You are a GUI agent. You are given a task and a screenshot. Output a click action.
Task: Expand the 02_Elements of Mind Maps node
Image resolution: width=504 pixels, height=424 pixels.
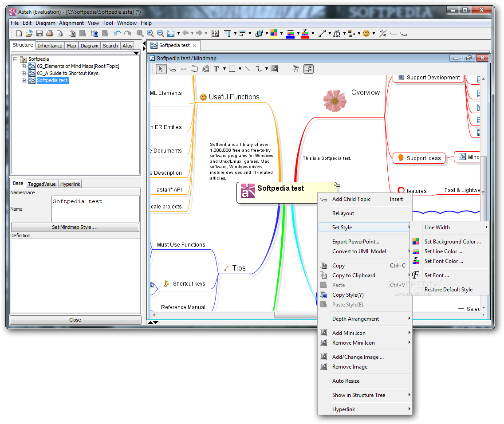24,66
